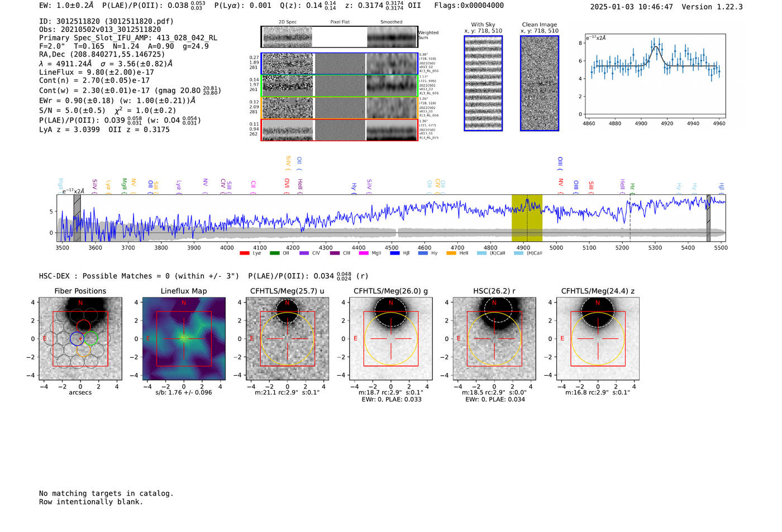Click the (K)CaII legend swatch
The image size is (782, 532).
coord(481,253)
